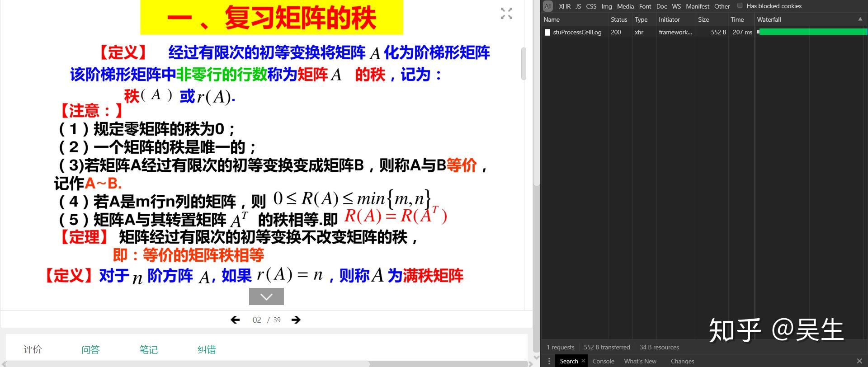Open the DevTools drawer three-dot menu
Image resolution: width=868 pixels, height=367 pixels.
click(x=549, y=361)
